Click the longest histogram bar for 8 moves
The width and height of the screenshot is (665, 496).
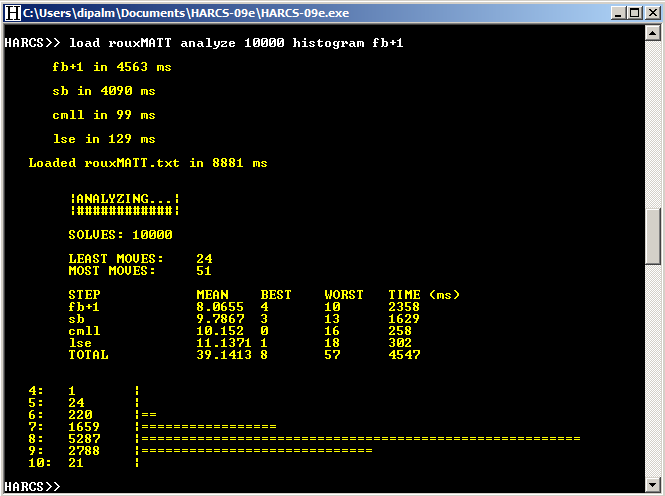coord(360,439)
